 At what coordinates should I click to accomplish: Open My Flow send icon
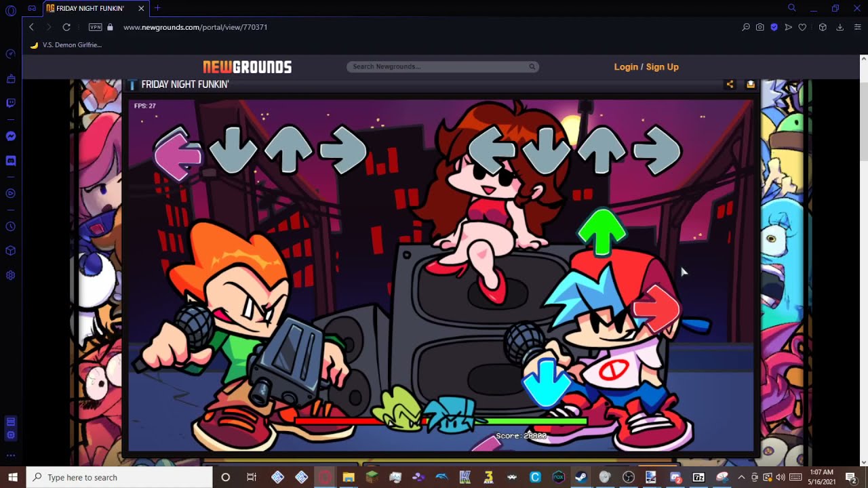(788, 27)
